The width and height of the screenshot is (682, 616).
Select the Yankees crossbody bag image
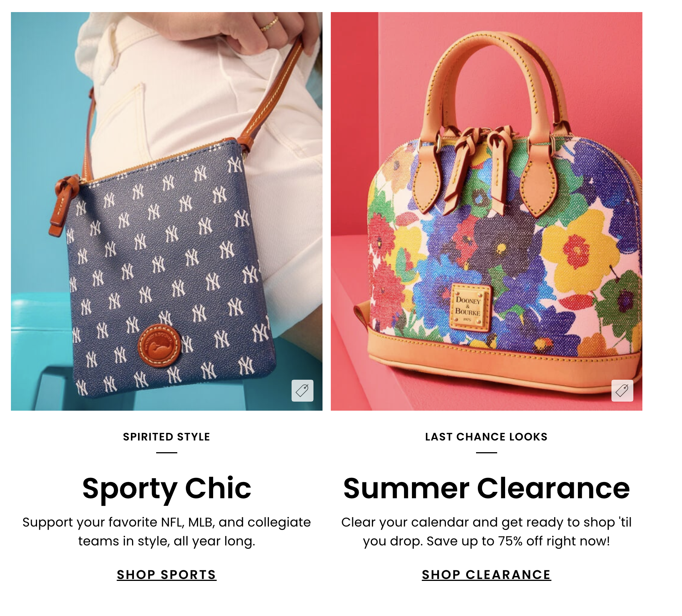pyautogui.click(x=166, y=211)
